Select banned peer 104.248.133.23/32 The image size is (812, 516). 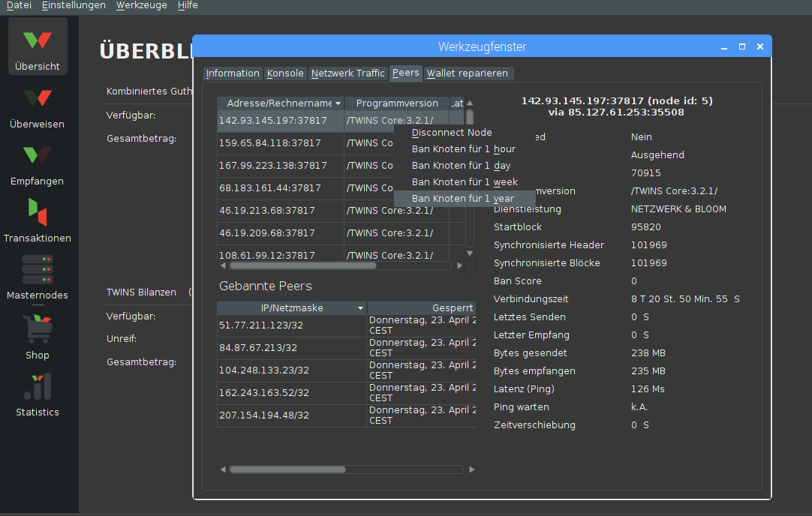point(291,370)
